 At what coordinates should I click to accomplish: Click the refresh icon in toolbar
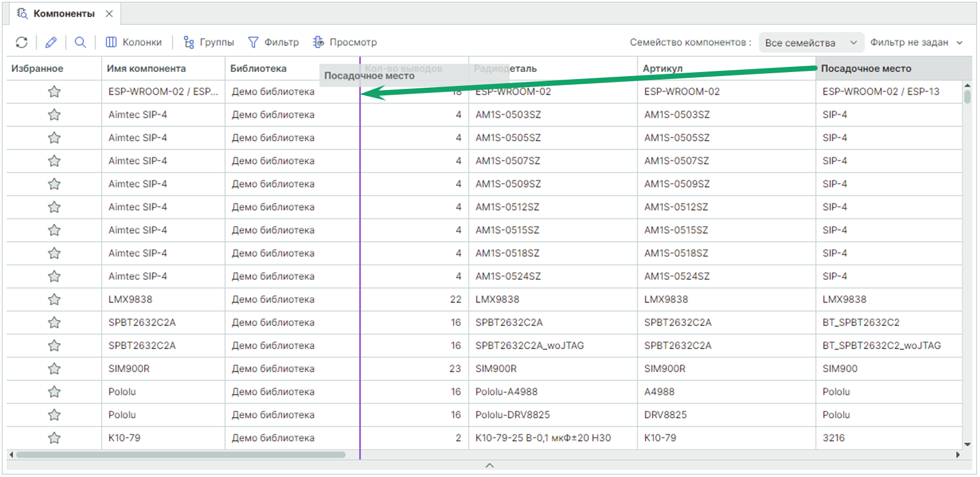click(21, 42)
